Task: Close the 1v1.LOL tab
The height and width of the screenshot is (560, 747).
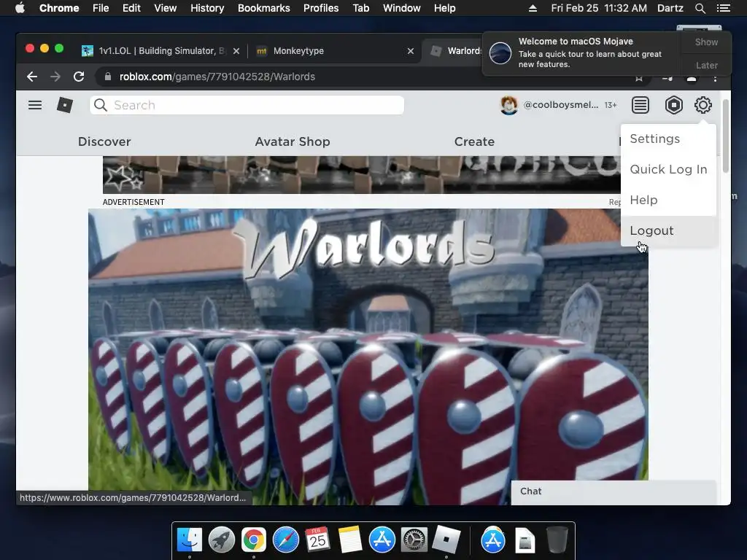Action: pyautogui.click(x=236, y=51)
